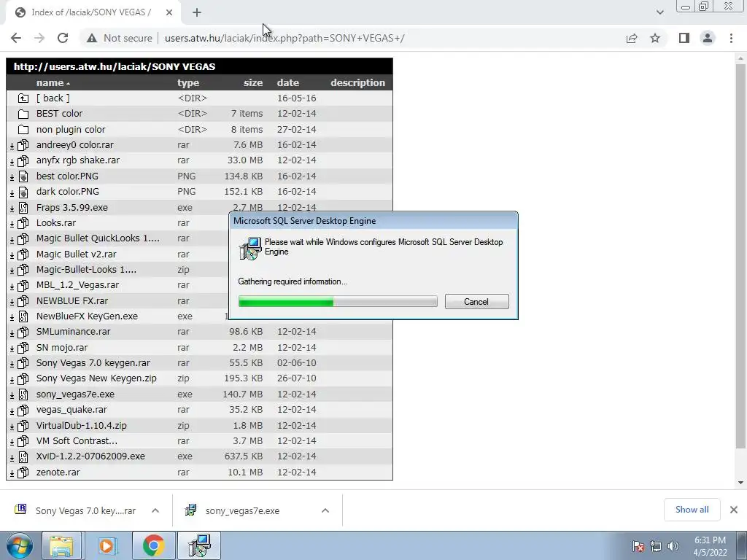This screenshot has height=560, width=747.
Task: Download VM Soft Contrast... file
Action: pyautogui.click(x=77, y=441)
